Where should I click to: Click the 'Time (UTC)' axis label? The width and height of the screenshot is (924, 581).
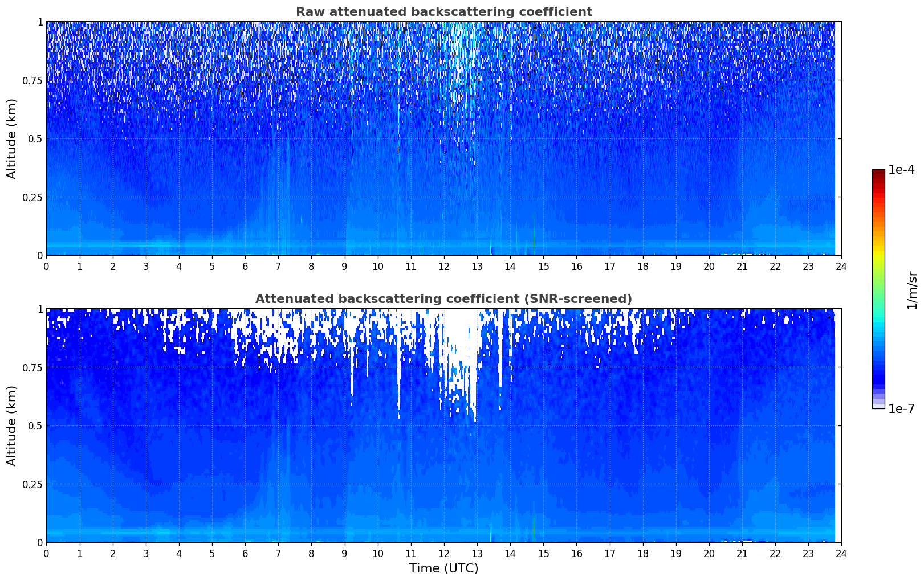(443, 568)
